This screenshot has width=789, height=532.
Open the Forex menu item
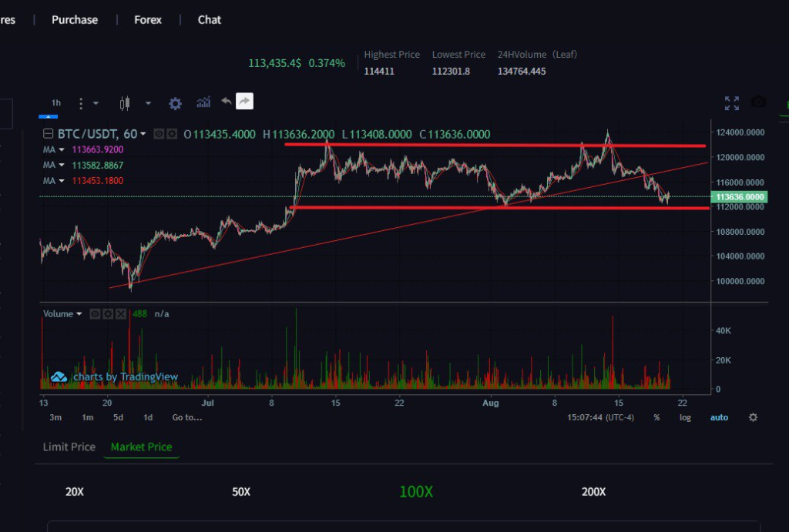pyautogui.click(x=148, y=19)
